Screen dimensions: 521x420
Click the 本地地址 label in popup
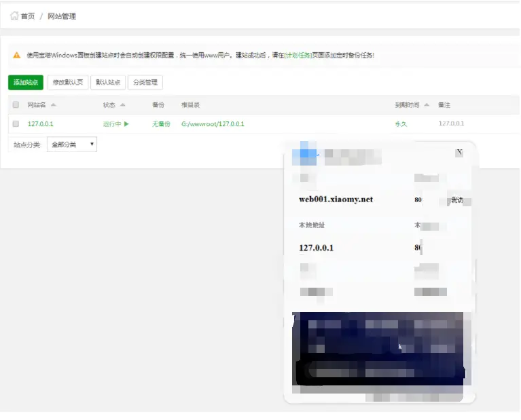click(x=312, y=225)
